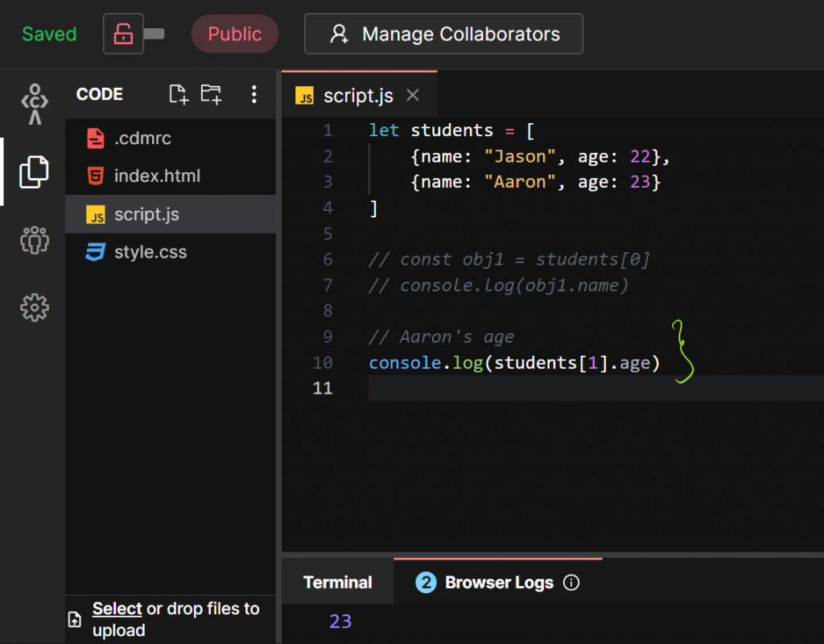Open the .cdmrc file
The width and height of the screenshot is (824, 644).
[171, 138]
